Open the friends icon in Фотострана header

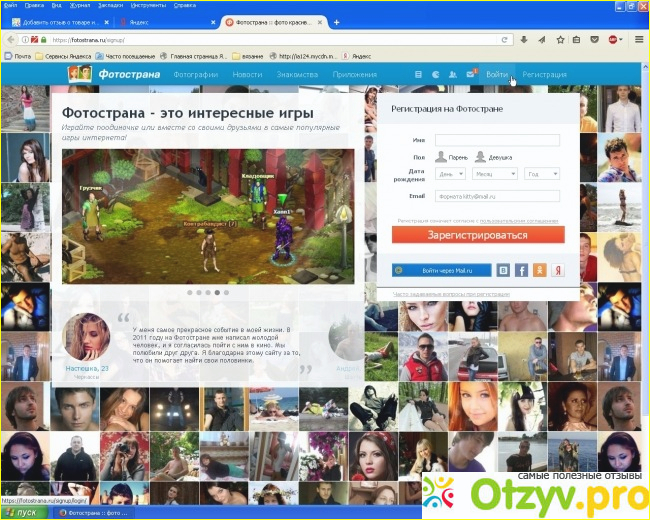[x=453, y=75]
